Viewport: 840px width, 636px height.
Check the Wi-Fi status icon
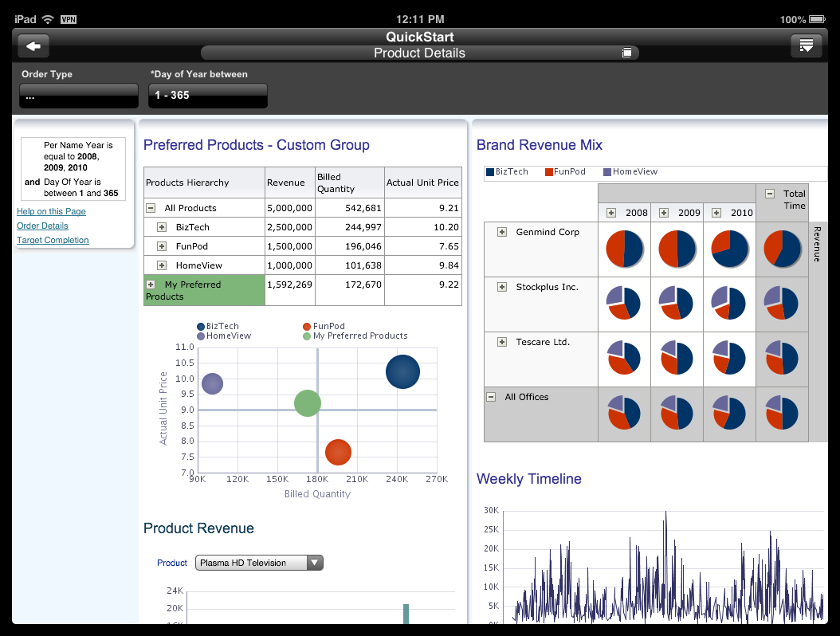point(48,19)
